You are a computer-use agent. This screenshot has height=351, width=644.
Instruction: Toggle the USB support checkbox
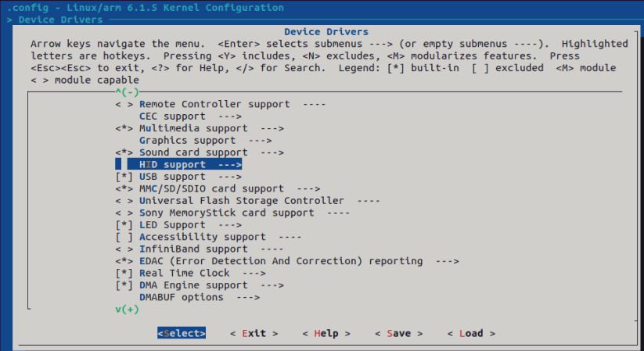(x=124, y=177)
